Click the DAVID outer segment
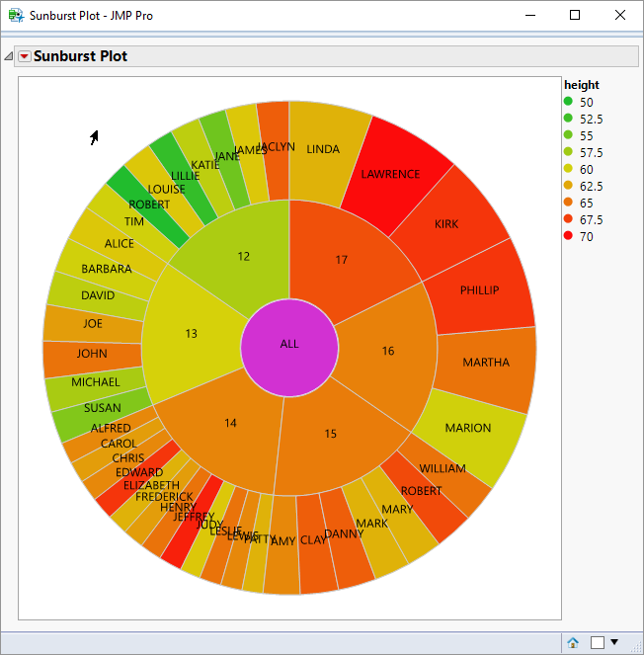644x655 pixels. [x=99, y=295]
